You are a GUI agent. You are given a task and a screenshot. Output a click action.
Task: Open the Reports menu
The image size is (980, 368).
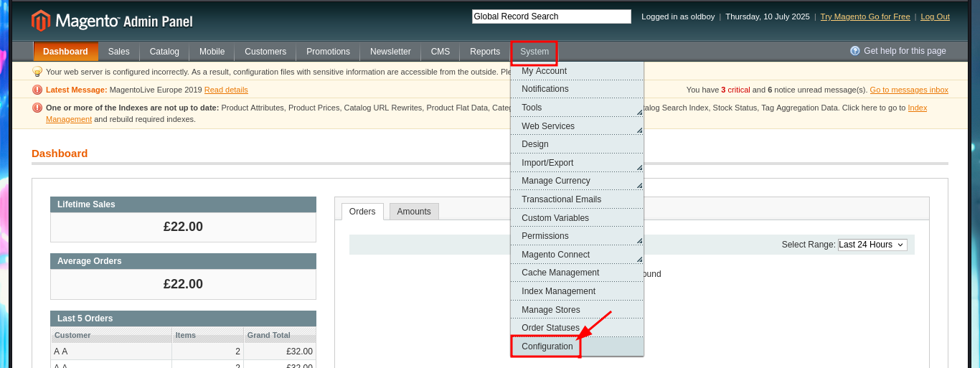coord(485,52)
